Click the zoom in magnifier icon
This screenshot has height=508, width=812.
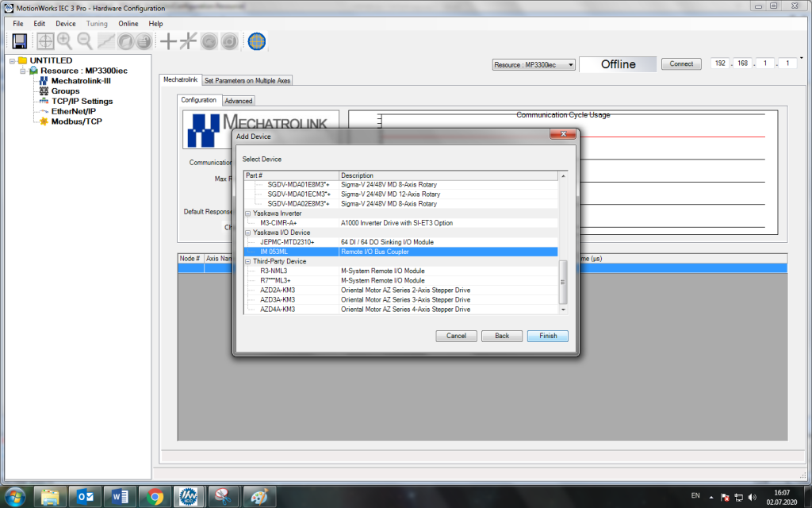(x=65, y=41)
